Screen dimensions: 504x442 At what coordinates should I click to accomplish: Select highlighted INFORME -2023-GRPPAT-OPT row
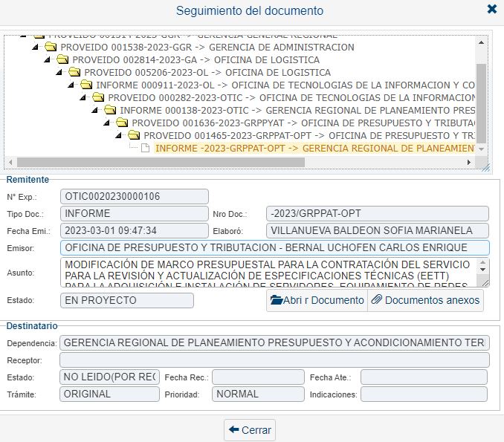point(314,149)
